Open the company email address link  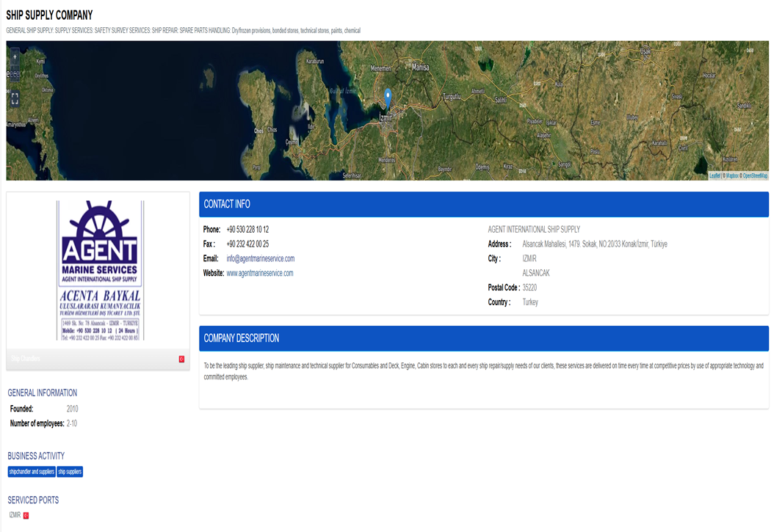point(260,259)
